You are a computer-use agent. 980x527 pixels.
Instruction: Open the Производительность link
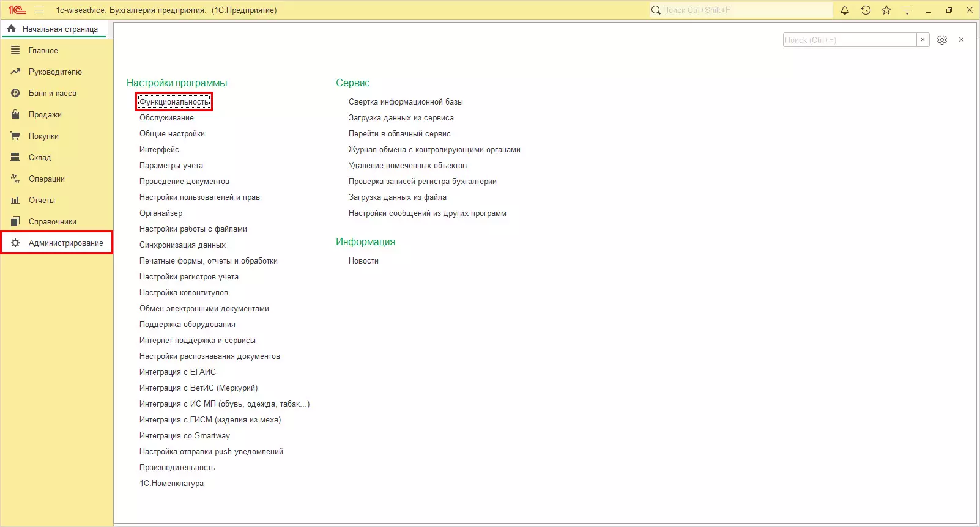177,467
